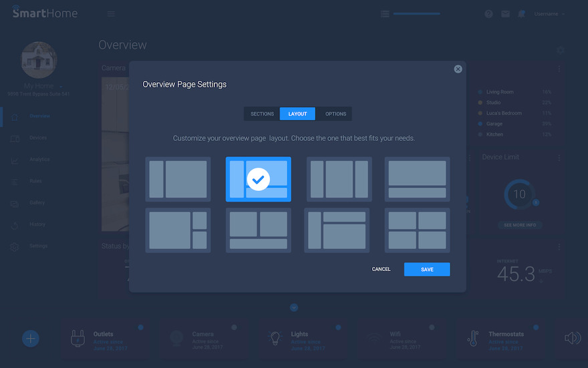Toggle the Wifi status dot
588x368 pixels.
432,327
